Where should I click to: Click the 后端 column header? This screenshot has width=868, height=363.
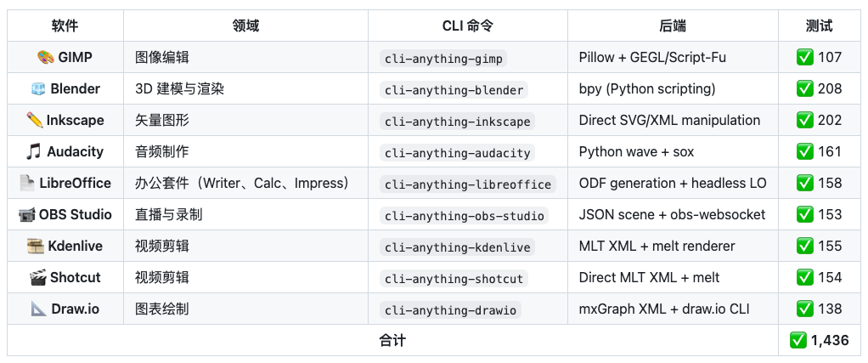coord(672,26)
